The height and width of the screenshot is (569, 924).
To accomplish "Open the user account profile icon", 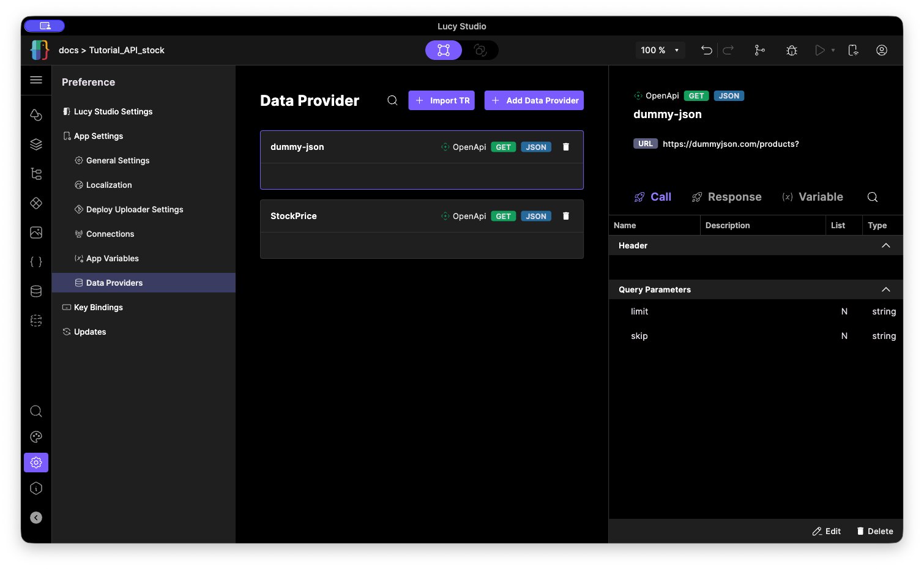I will 882,50.
